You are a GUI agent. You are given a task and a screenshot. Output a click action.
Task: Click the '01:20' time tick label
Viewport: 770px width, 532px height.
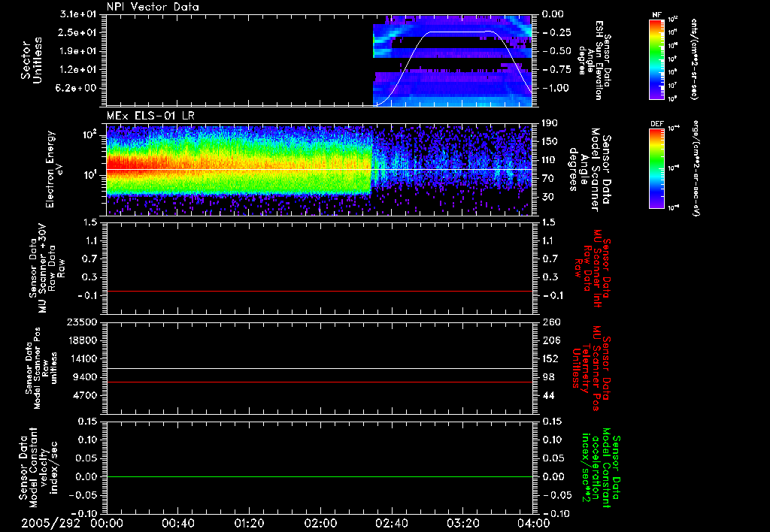pos(249,523)
